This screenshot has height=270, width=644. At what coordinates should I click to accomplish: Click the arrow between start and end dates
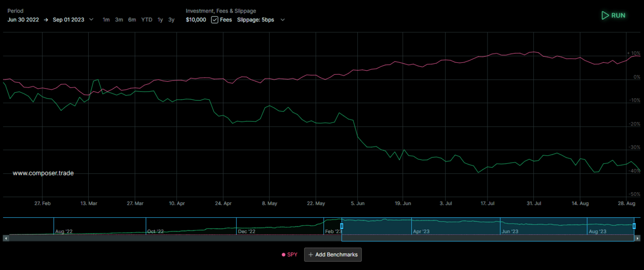(46, 20)
